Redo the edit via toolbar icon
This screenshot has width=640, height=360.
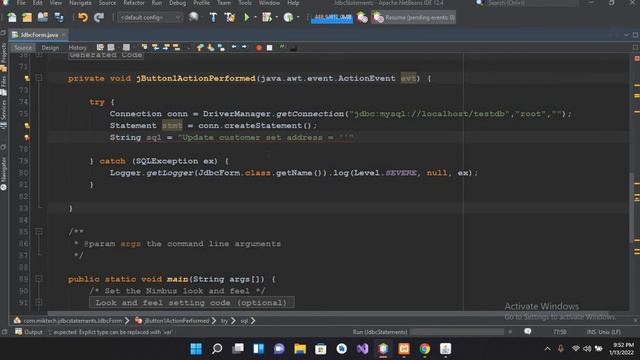(x=99, y=17)
